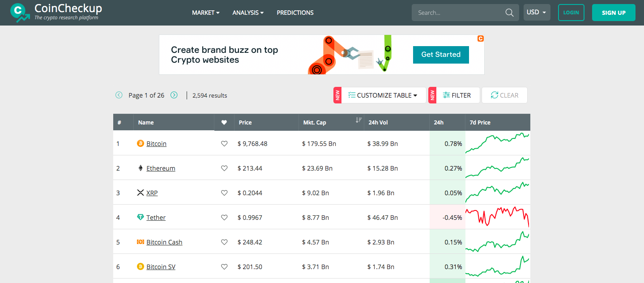Go to the Predictions page

[295, 13]
